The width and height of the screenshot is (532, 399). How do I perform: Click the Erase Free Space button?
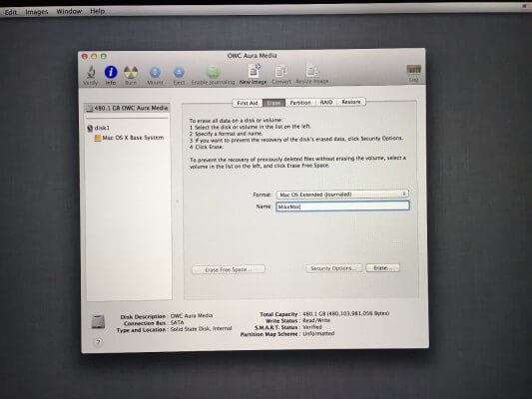229,269
